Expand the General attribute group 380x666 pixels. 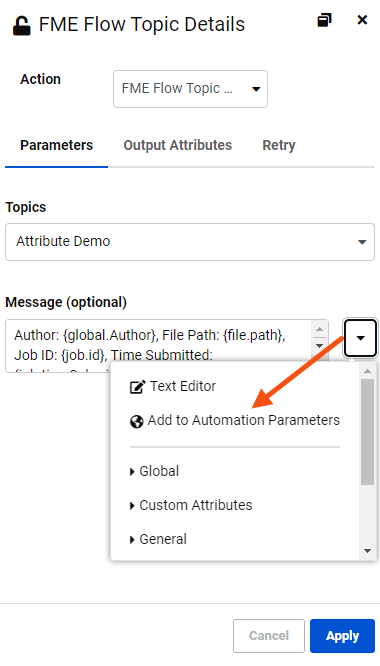click(x=158, y=539)
